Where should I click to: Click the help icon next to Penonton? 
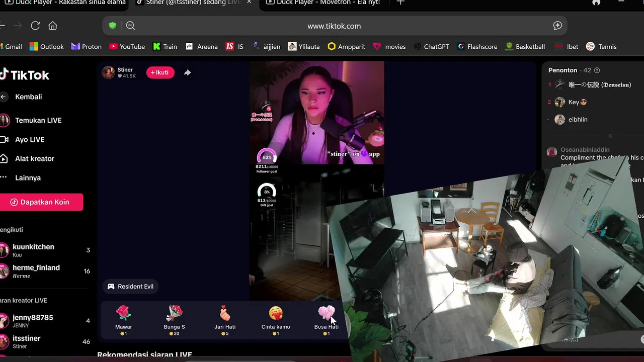(597, 70)
